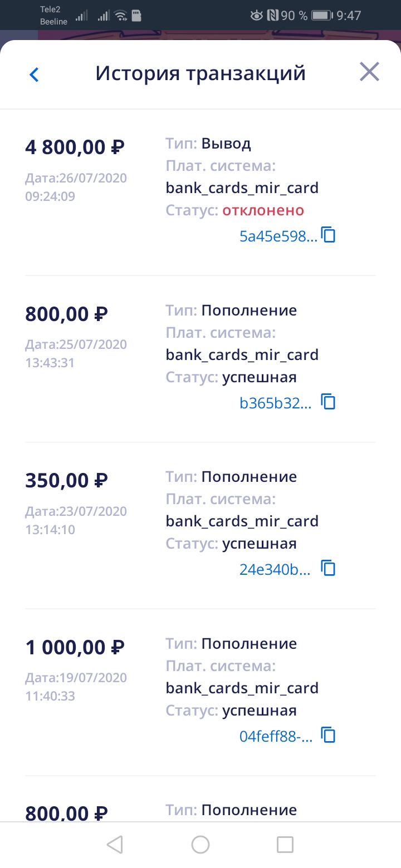Open the 5a45e598 transaction ID link
Screen dimensions: 401x868
coord(278,236)
